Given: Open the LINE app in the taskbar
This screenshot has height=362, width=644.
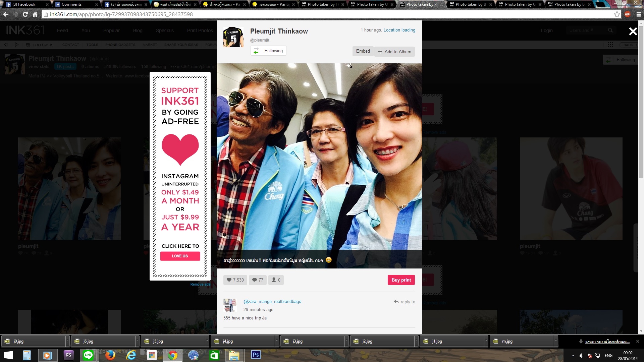Looking at the screenshot, I should [88, 355].
